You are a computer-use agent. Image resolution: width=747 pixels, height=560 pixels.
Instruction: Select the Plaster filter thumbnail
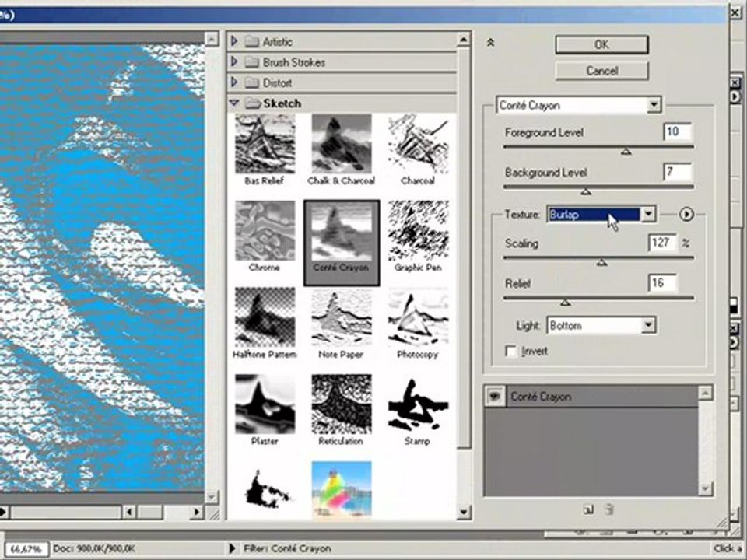tap(265, 404)
